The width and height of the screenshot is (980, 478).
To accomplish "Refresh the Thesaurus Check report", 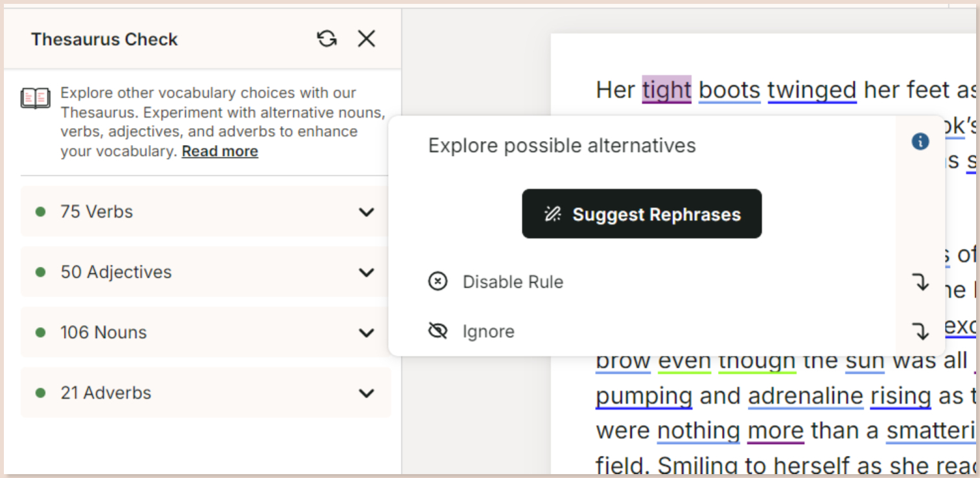I will (327, 39).
